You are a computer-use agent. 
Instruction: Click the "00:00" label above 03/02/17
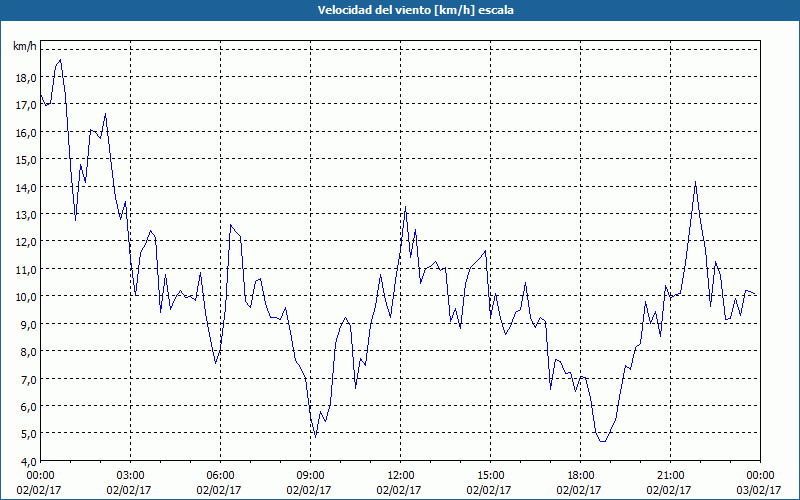pyautogui.click(x=761, y=476)
